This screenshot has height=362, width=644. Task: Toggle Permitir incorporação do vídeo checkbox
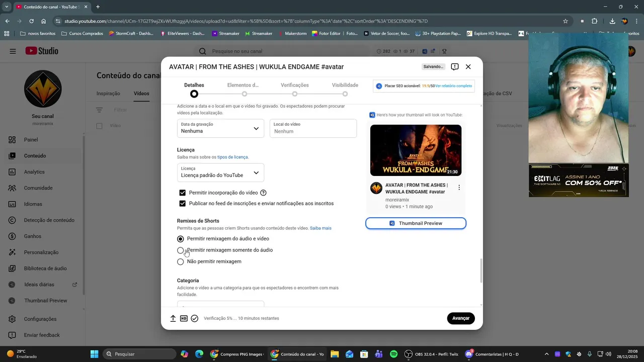point(182,193)
